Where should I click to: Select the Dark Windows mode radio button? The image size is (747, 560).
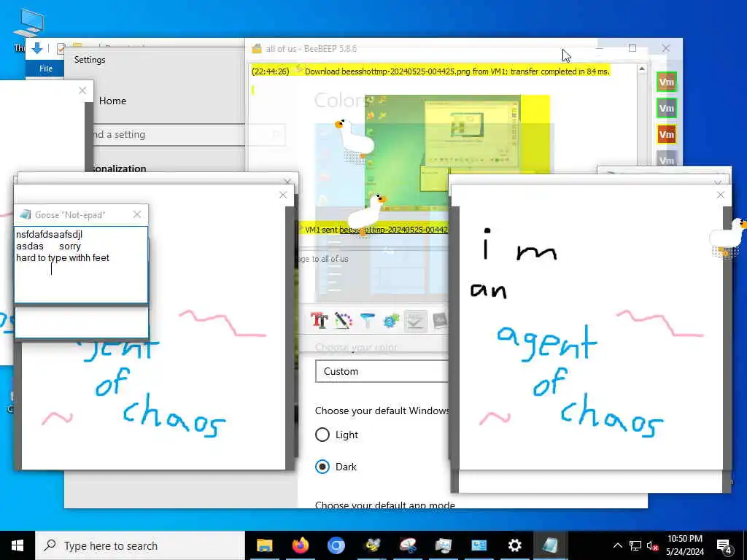[x=322, y=467]
